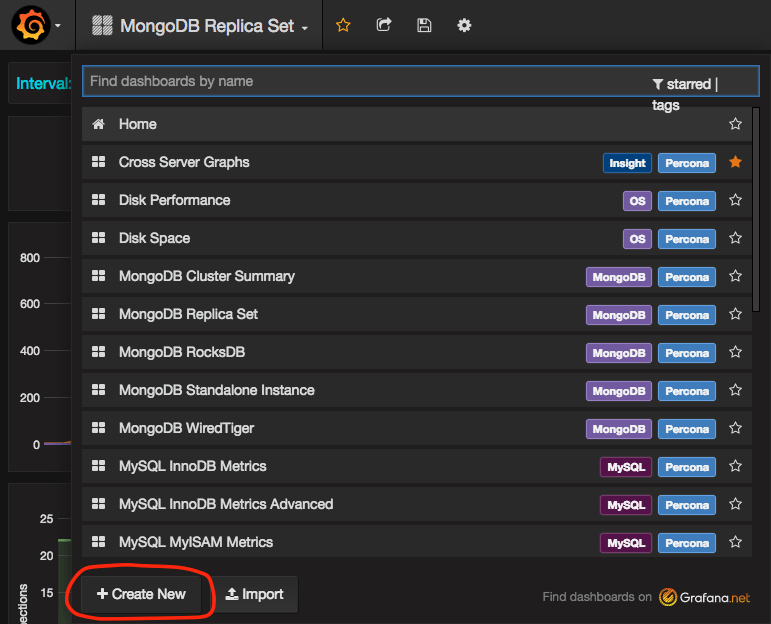The height and width of the screenshot is (624, 771).
Task: Focus the Find dashboards by name field
Action: (x=360, y=81)
